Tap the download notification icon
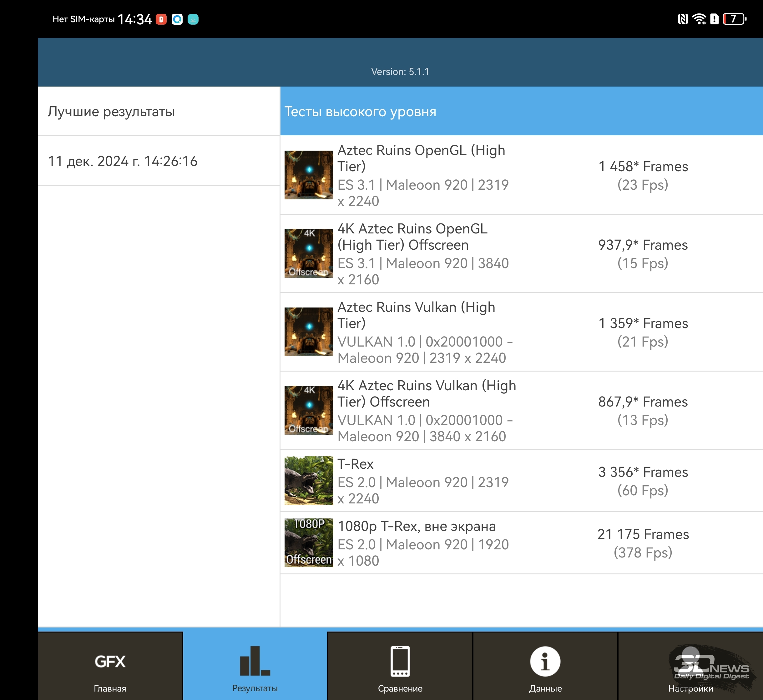Image resolution: width=763 pixels, height=700 pixels. pyautogui.click(x=193, y=19)
